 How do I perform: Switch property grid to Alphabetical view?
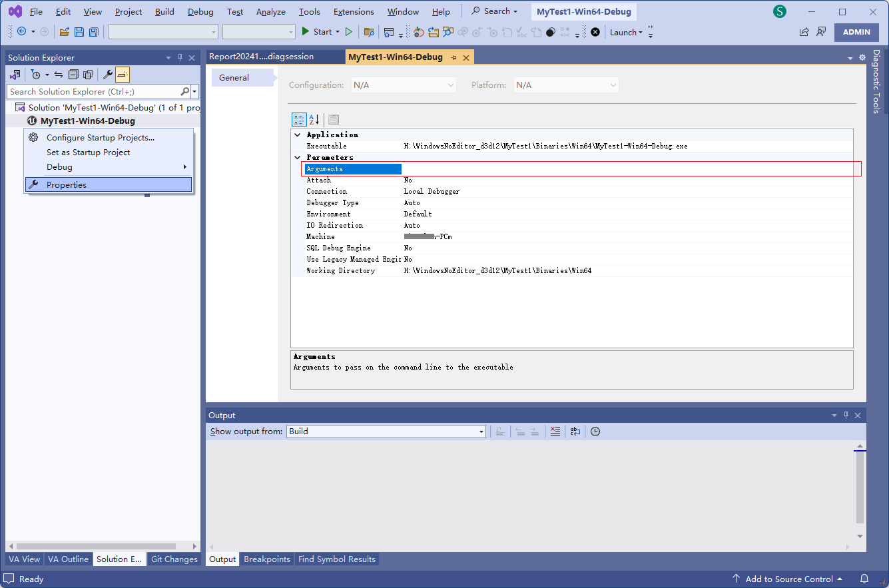click(x=314, y=120)
